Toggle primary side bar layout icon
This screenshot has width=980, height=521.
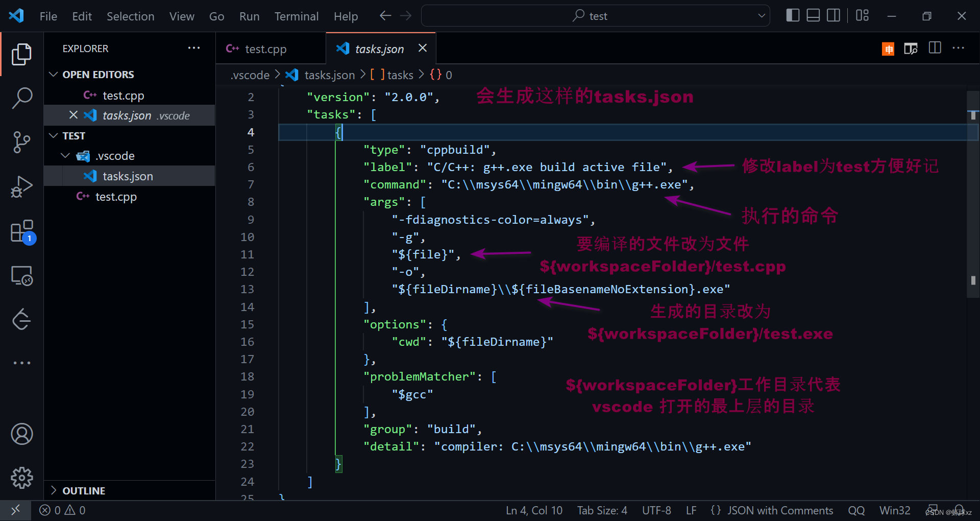coord(793,16)
